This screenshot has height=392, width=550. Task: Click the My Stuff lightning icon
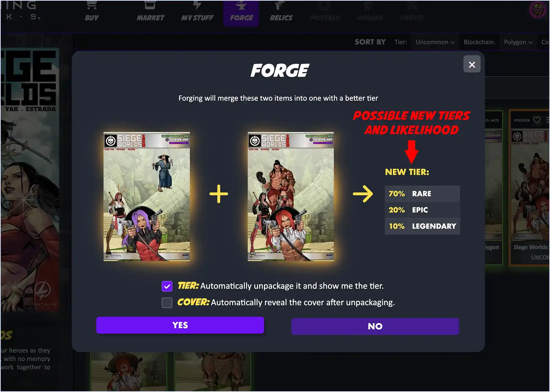tap(197, 5)
